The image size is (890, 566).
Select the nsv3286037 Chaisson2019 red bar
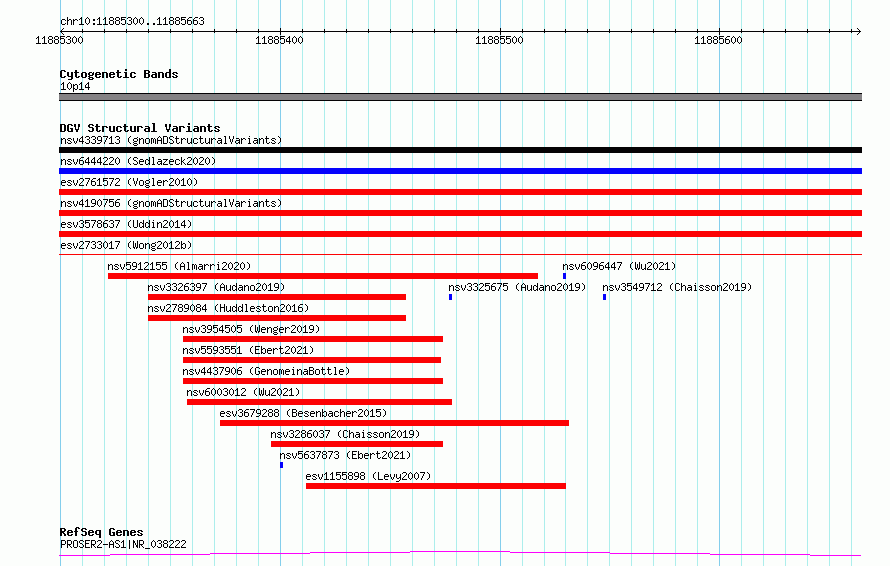(357, 444)
